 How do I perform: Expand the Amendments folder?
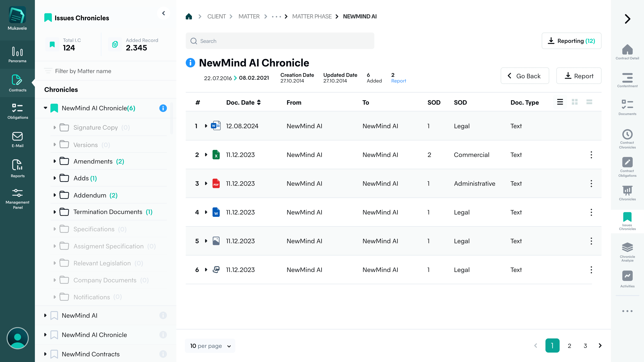(x=55, y=161)
